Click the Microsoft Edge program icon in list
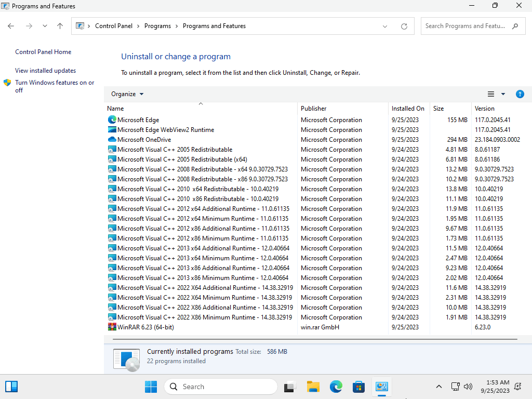Screen dimensions: 532x399 [112, 120]
